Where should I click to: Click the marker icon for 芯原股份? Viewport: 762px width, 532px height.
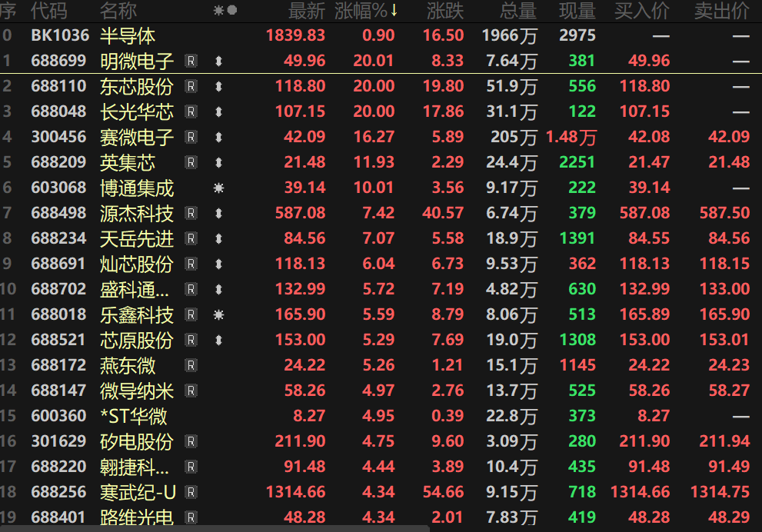(x=218, y=340)
